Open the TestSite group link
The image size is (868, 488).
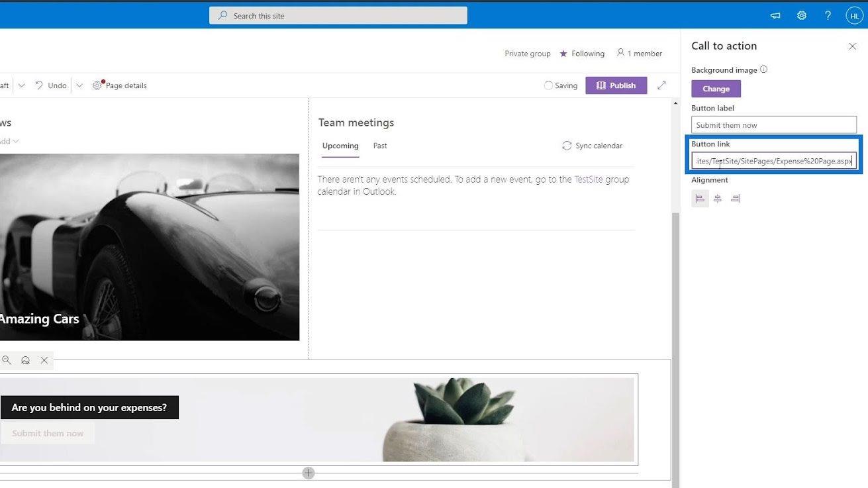589,179
